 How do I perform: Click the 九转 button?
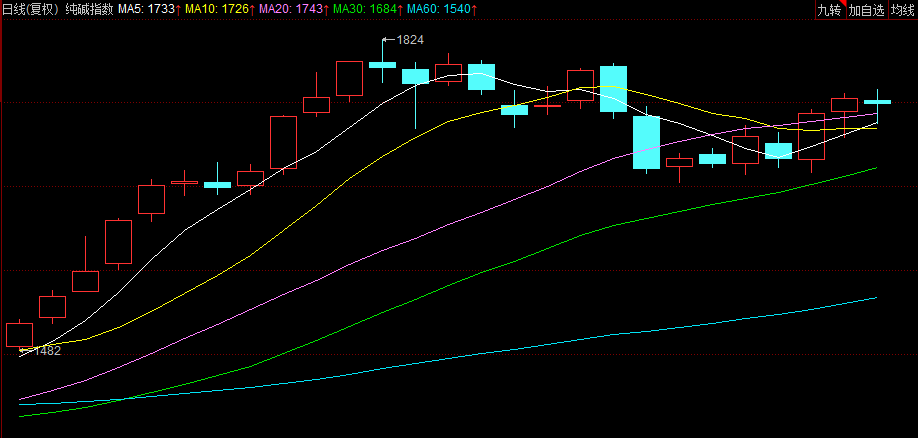click(831, 10)
